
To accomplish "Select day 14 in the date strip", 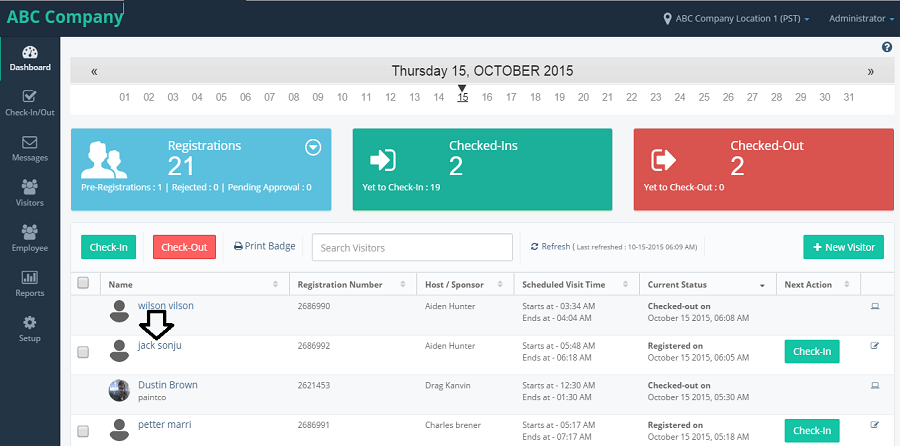I will point(439,98).
